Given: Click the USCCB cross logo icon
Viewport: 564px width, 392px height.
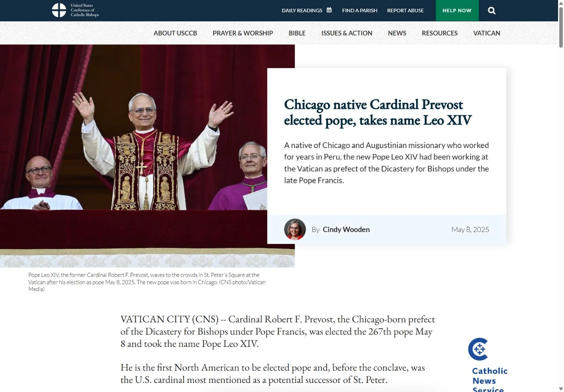Looking at the screenshot, I should 59,10.
